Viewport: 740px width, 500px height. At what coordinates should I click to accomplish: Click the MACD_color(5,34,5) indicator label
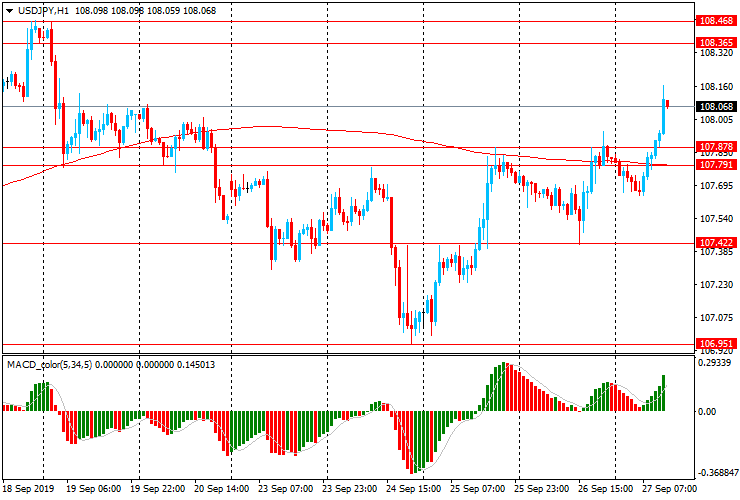[50, 364]
